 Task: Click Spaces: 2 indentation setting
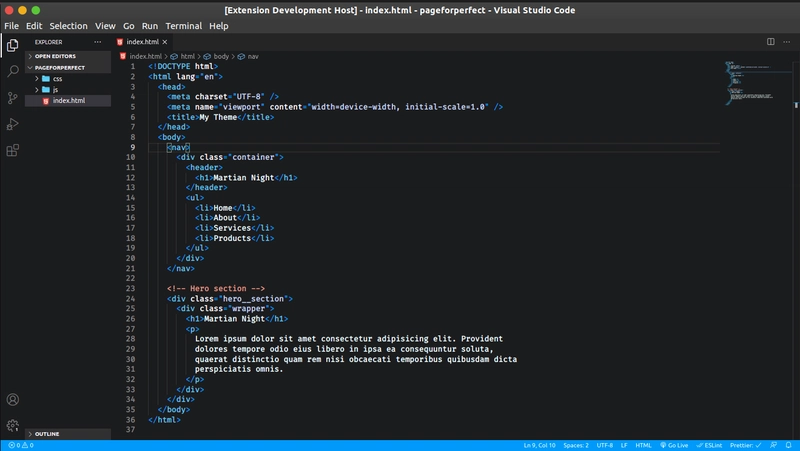[576, 445]
